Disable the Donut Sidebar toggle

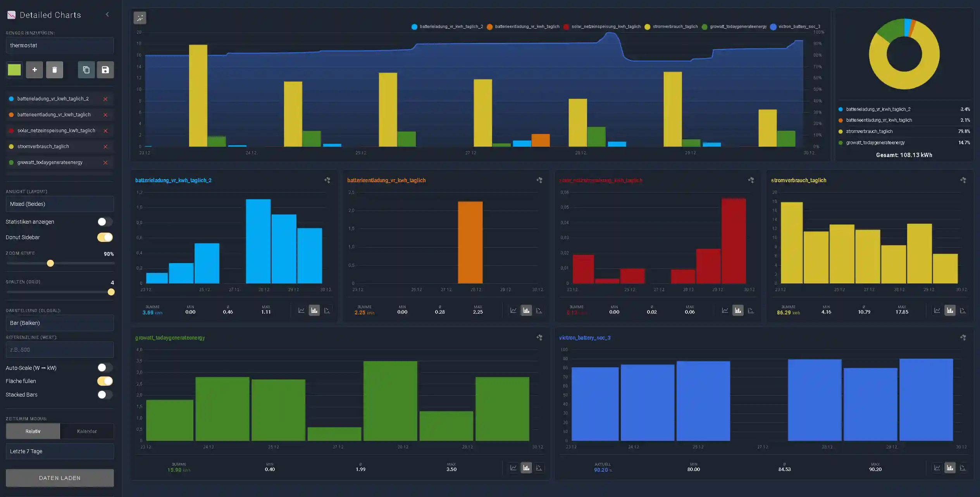click(x=105, y=237)
